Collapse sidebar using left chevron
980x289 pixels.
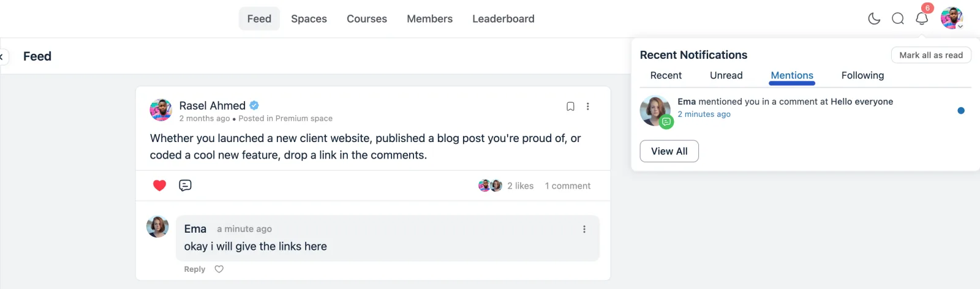click(2, 56)
